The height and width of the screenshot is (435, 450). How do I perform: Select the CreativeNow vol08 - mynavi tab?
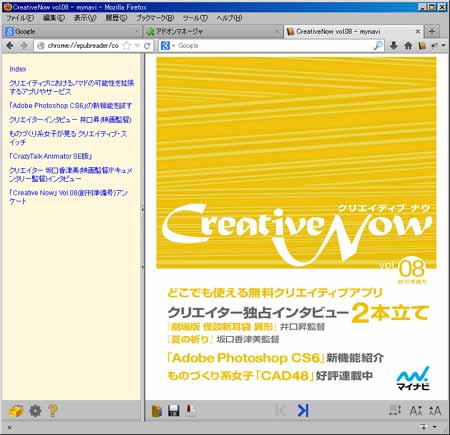353,31
